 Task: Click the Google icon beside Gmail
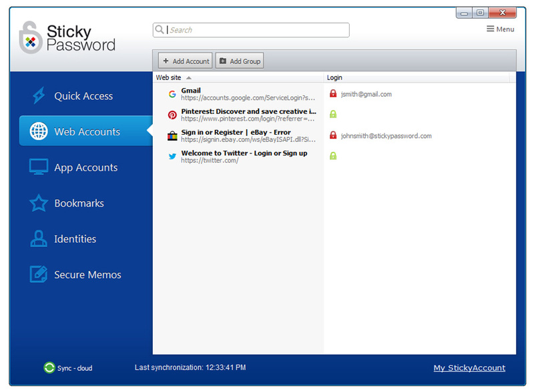(x=172, y=94)
